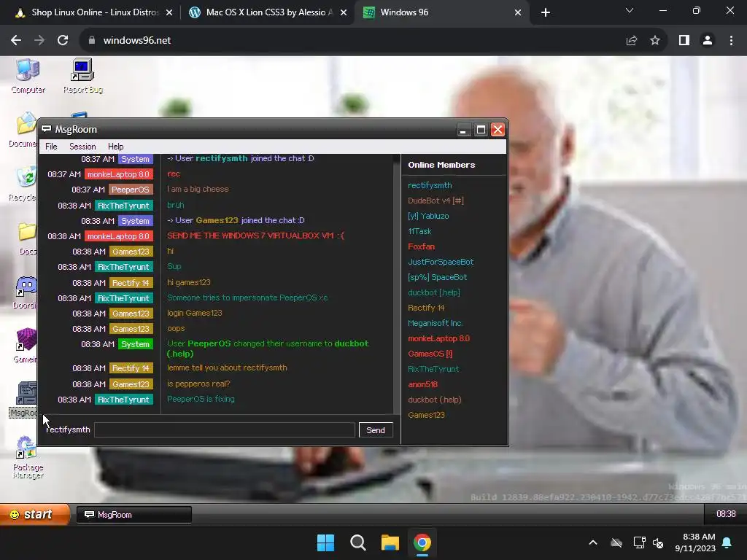Select [sp%] SpaceBot in Online Members
The width and height of the screenshot is (747, 560).
(x=438, y=276)
